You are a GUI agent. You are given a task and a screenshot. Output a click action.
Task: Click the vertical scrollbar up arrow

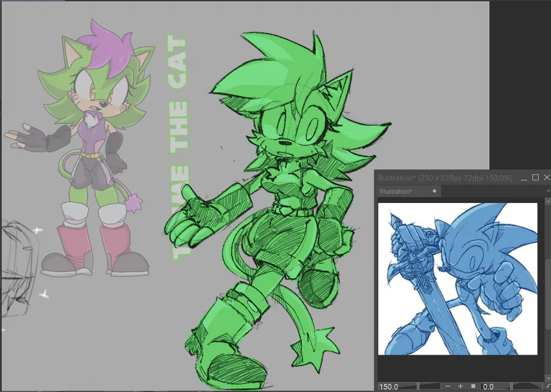[548, 201]
